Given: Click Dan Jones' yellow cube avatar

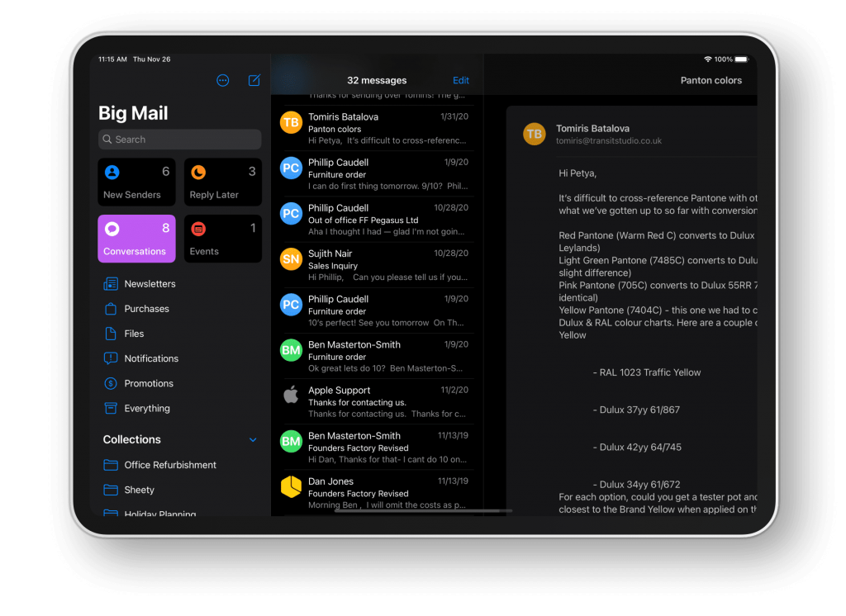Looking at the screenshot, I should point(291,486).
